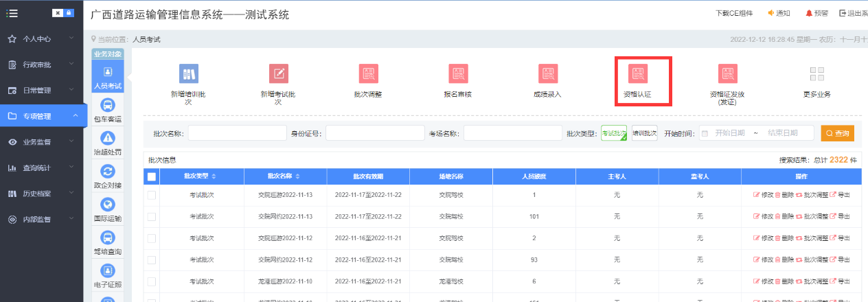Select the 培训批次 batch type option

[x=644, y=133]
